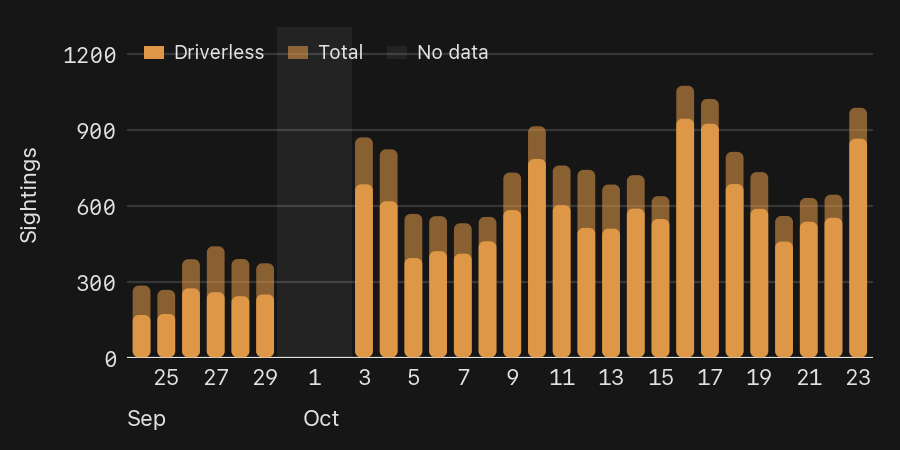Select the bar for Oct 17
Image resolution: width=900 pixels, height=450 pixels.
click(709, 228)
